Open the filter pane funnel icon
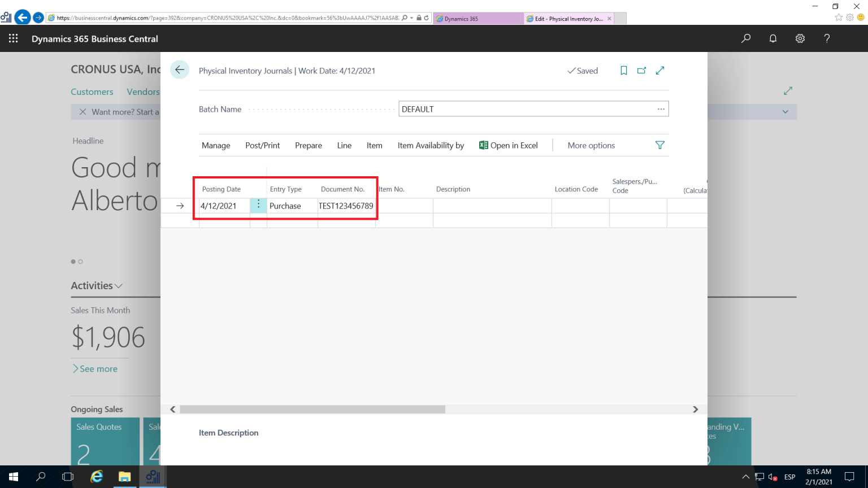Image resolution: width=868 pixels, height=488 pixels. [659, 145]
